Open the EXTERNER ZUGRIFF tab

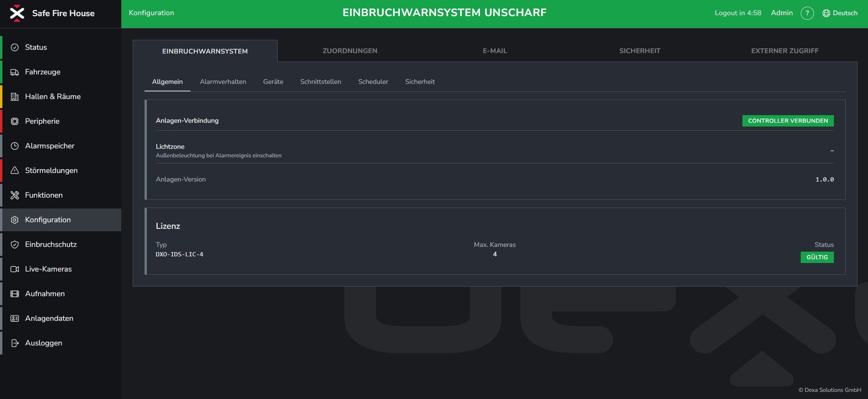785,51
